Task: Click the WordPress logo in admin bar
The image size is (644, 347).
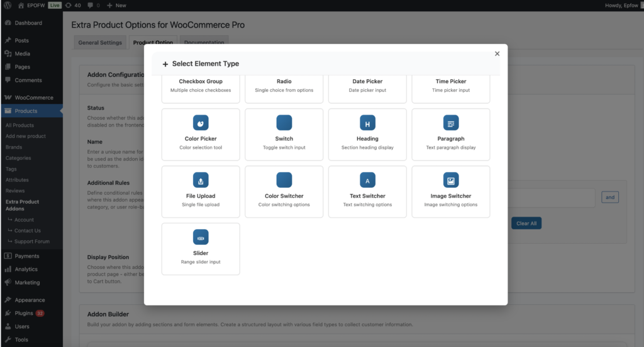Action: pos(8,5)
